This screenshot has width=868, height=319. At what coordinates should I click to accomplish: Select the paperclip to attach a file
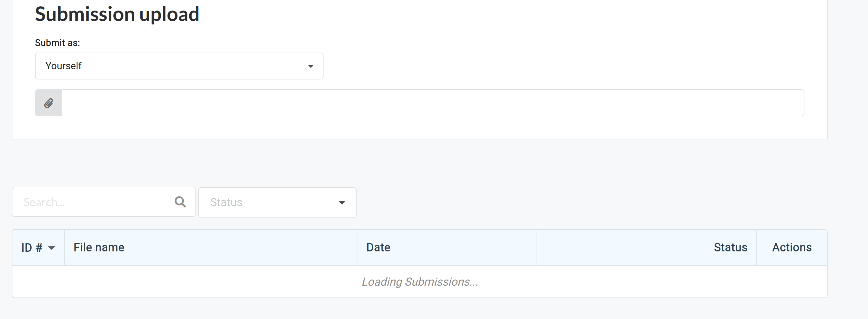coord(49,102)
